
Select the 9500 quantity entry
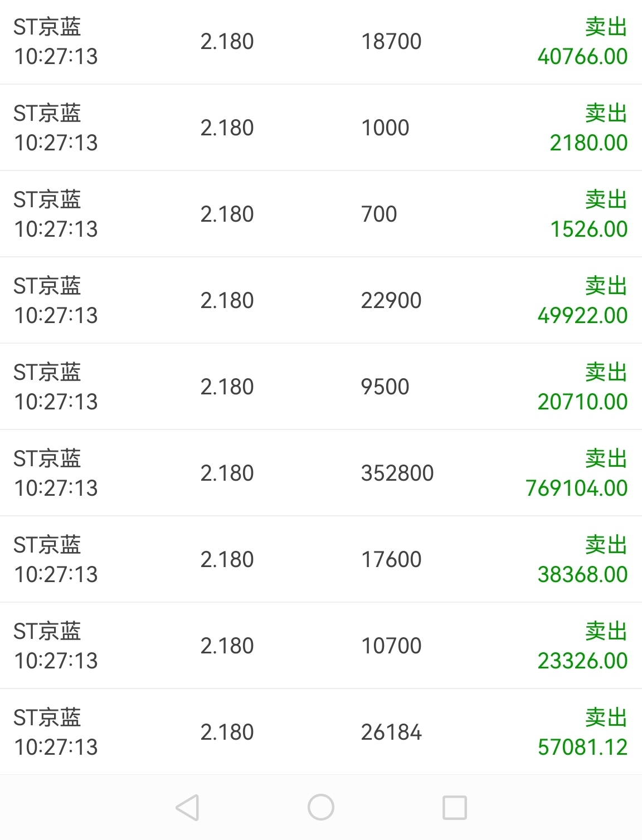click(x=385, y=387)
